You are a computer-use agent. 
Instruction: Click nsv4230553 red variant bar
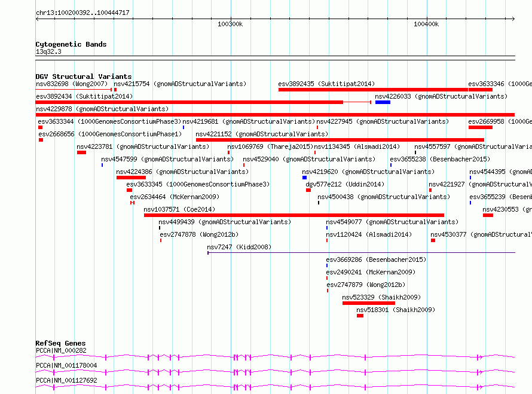pos(488,215)
